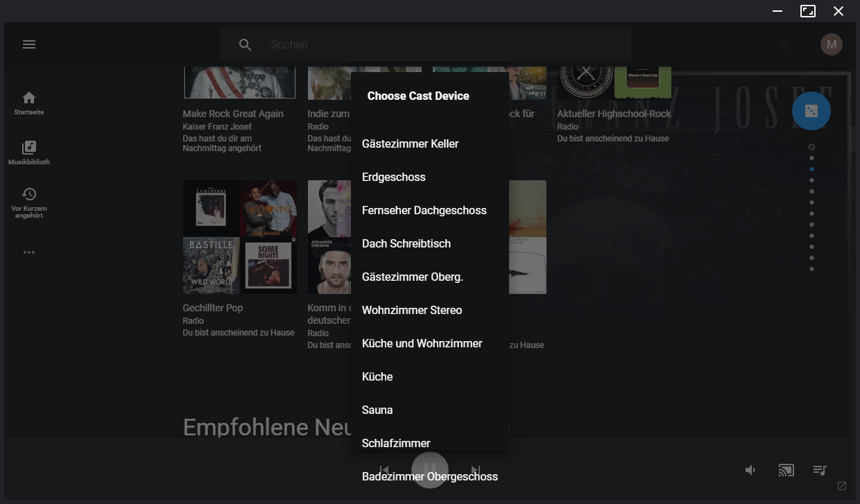Open Make Rock Great Again artwork
This screenshot has width=860, height=504.
(x=240, y=82)
